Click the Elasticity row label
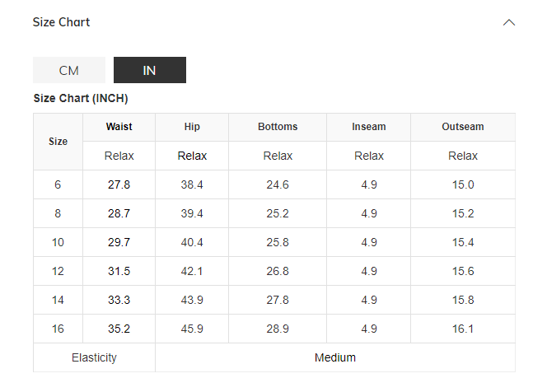The height and width of the screenshot is (392, 547). pos(94,357)
